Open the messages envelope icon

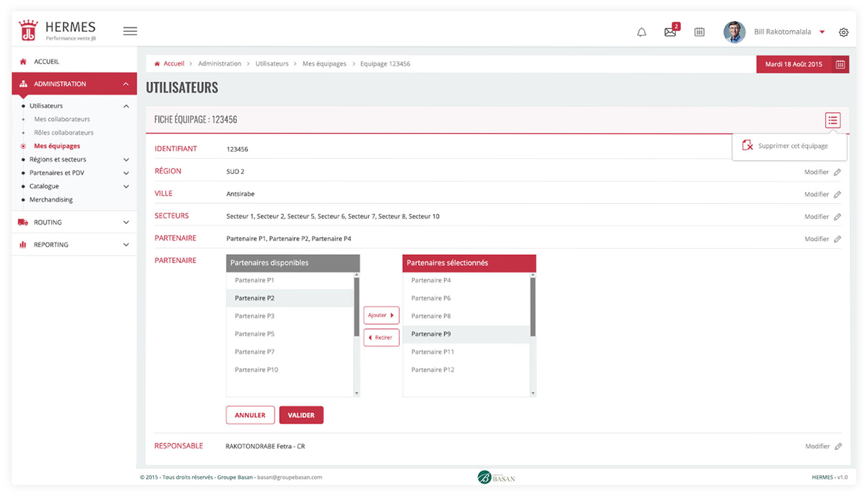[670, 32]
